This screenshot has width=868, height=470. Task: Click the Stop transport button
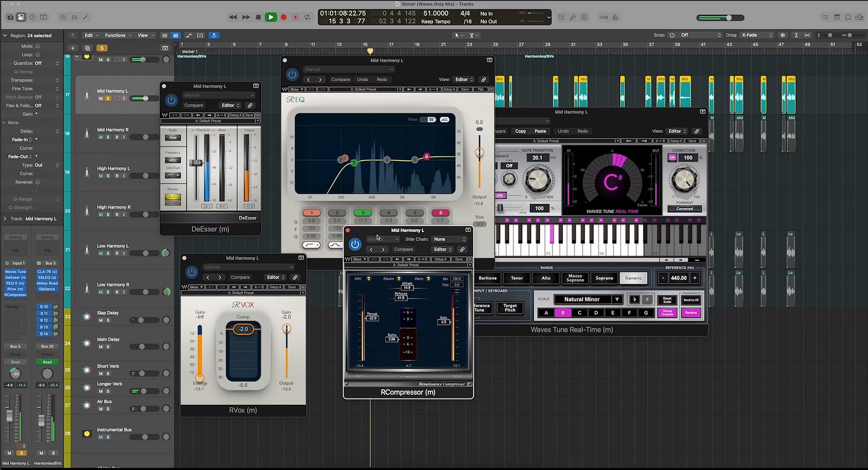pos(258,17)
